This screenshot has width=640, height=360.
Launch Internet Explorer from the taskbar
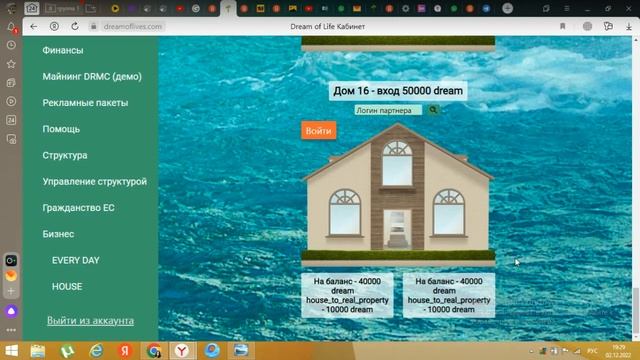[x=96, y=351]
